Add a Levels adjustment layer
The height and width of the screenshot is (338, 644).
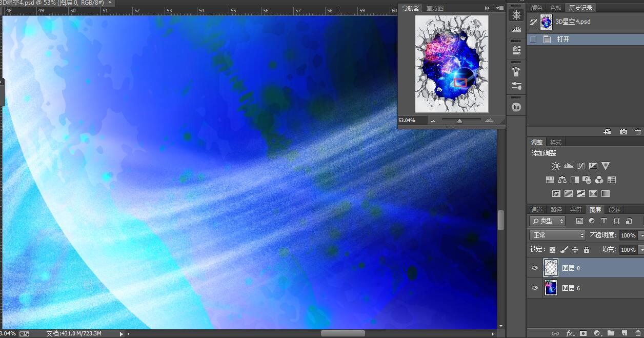[x=568, y=166]
